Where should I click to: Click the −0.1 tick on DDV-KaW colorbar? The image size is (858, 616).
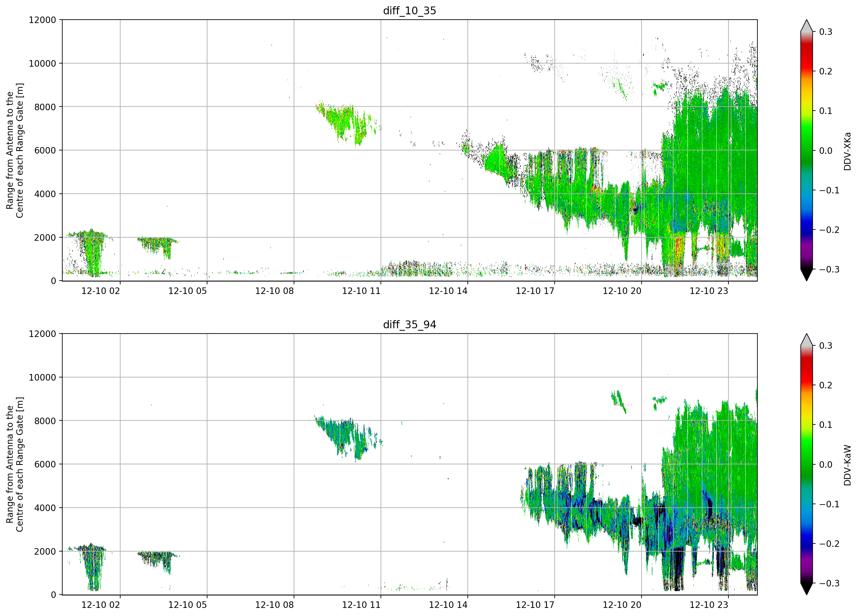click(x=829, y=504)
